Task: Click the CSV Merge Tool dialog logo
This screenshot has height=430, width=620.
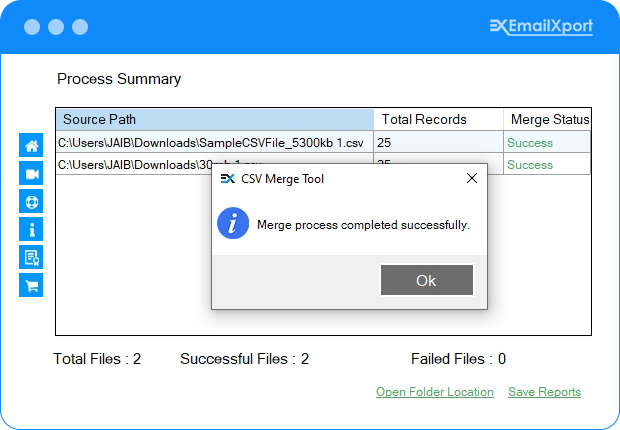Action: coord(227,179)
